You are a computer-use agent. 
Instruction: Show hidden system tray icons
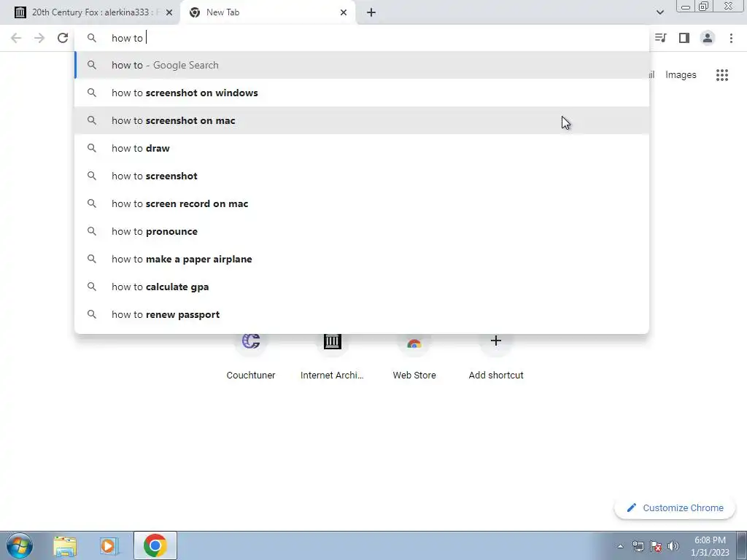[620, 546]
